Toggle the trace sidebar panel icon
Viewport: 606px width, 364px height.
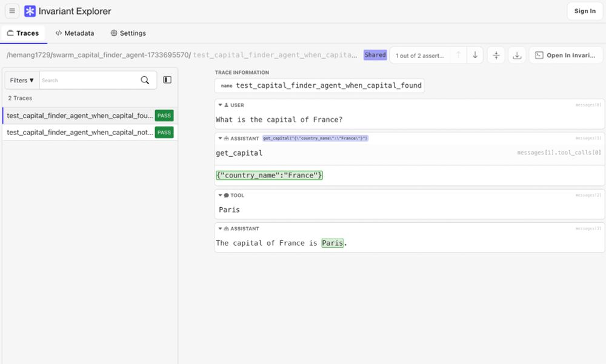point(167,79)
